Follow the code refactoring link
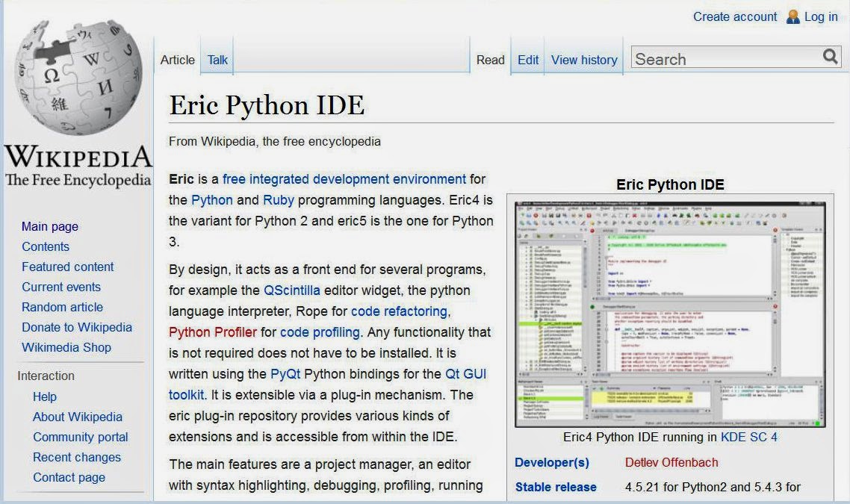850x504 pixels. (400, 311)
